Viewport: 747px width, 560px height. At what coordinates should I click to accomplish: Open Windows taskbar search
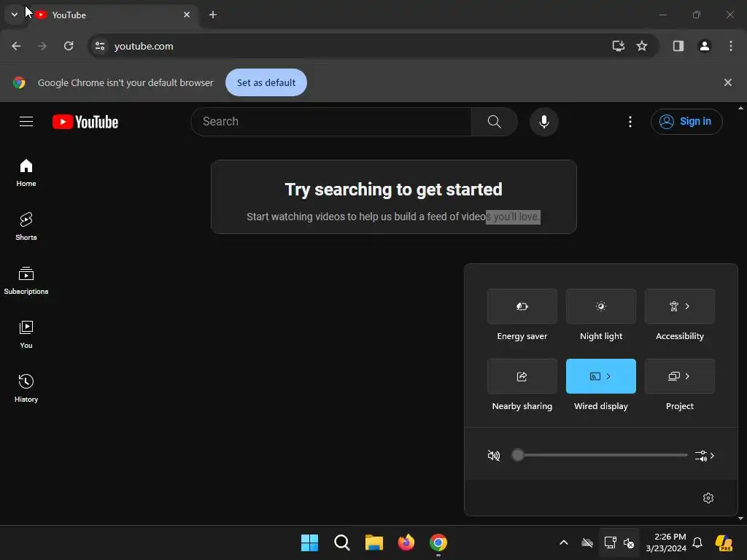(x=341, y=542)
